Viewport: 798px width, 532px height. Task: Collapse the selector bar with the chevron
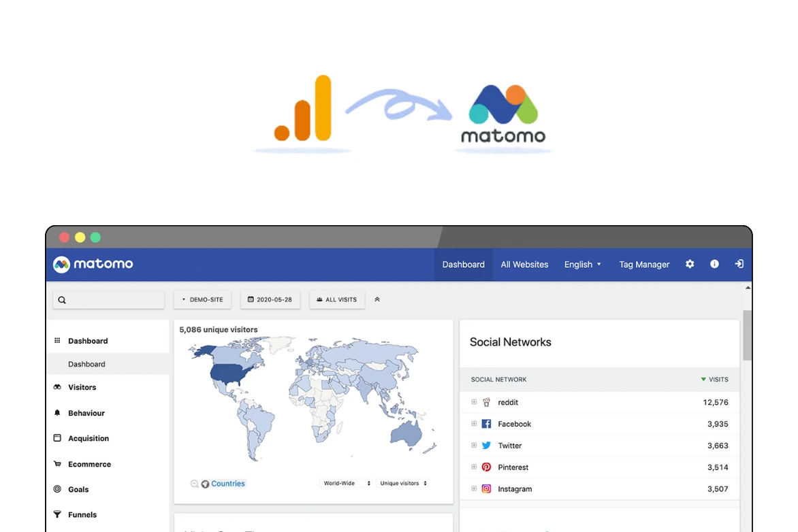(x=377, y=299)
